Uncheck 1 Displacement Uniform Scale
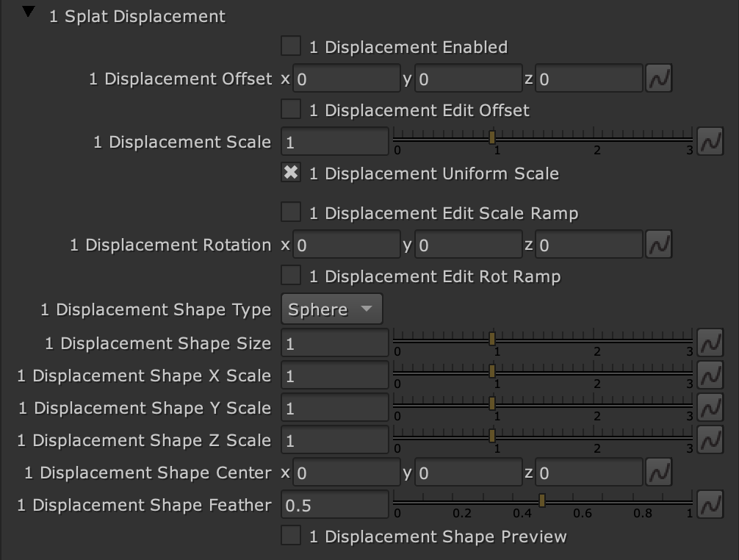Image resolution: width=739 pixels, height=560 pixels. (291, 173)
